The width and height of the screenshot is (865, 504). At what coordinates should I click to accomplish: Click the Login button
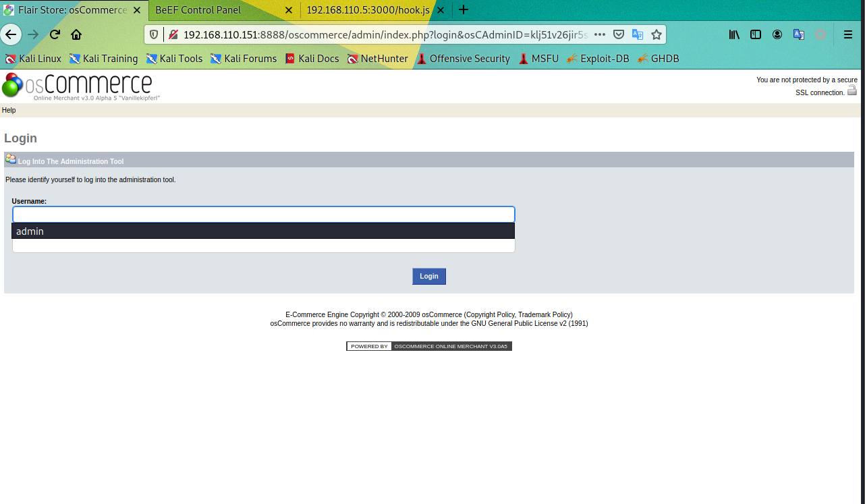tap(429, 276)
